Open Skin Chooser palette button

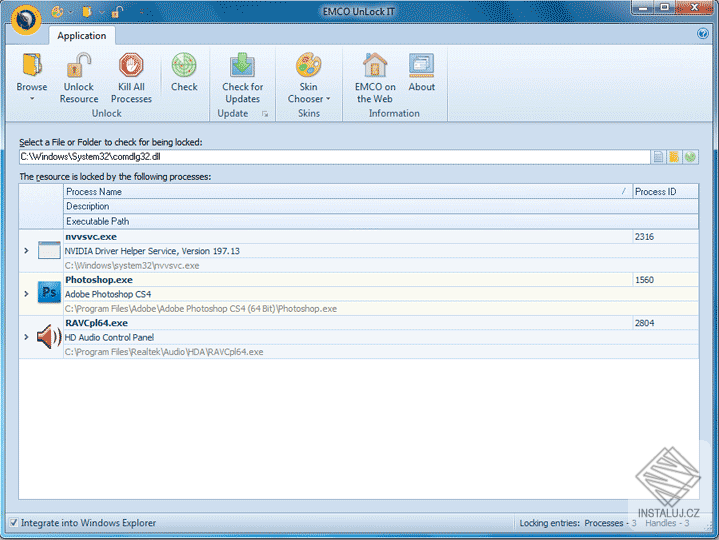tap(308, 65)
